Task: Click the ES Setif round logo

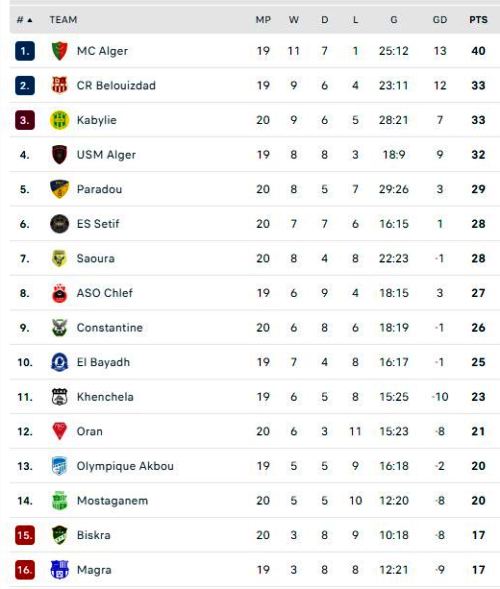Action: [x=59, y=224]
